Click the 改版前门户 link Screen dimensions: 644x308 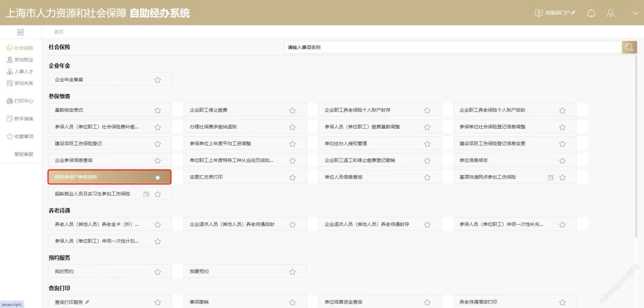click(x=555, y=13)
